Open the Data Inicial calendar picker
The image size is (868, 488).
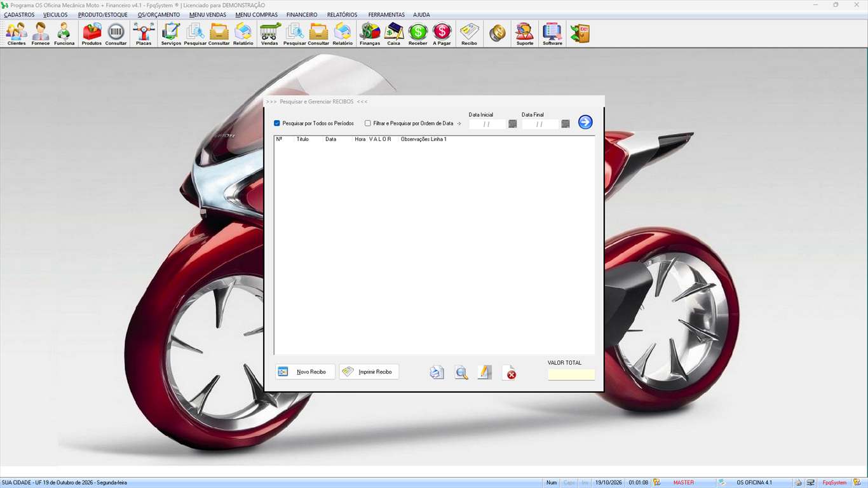click(x=513, y=124)
